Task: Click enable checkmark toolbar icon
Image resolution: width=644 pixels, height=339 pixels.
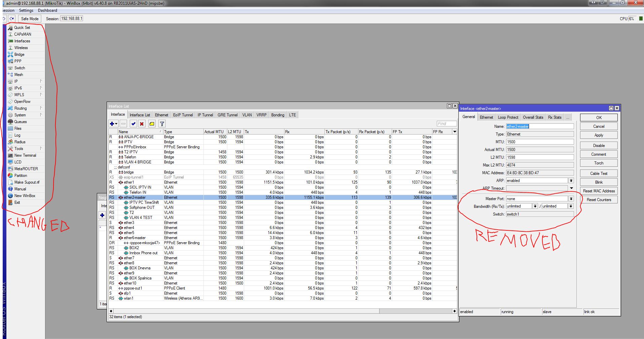Action: pos(134,124)
